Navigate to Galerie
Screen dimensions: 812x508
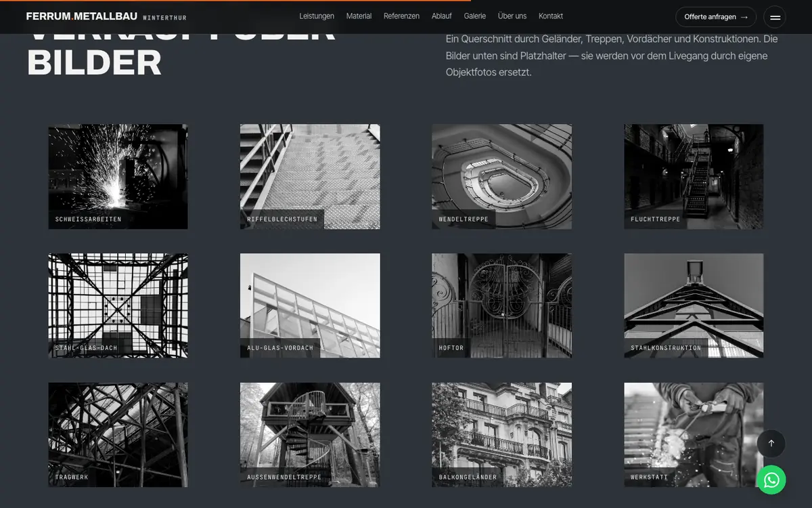click(x=475, y=16)
